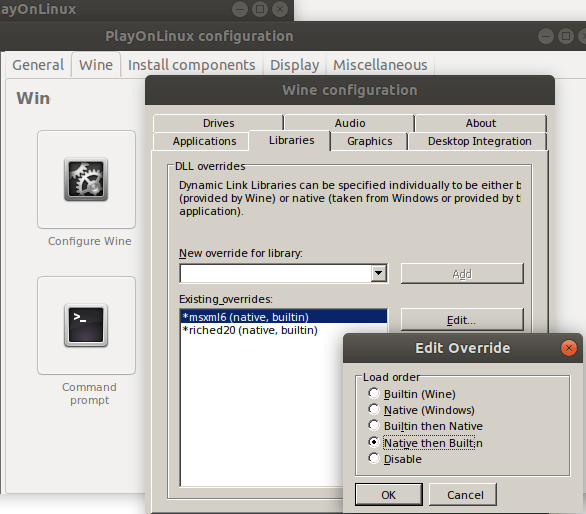The image size is (586, 514).
Task: Confirm the override with OK
Action: coord(389,495)
